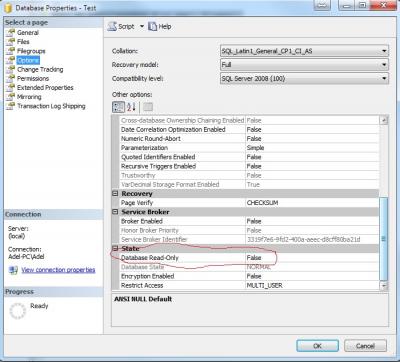Click the Property Pages icon
This screenshot has height=362, width=400.
point(148,107)
